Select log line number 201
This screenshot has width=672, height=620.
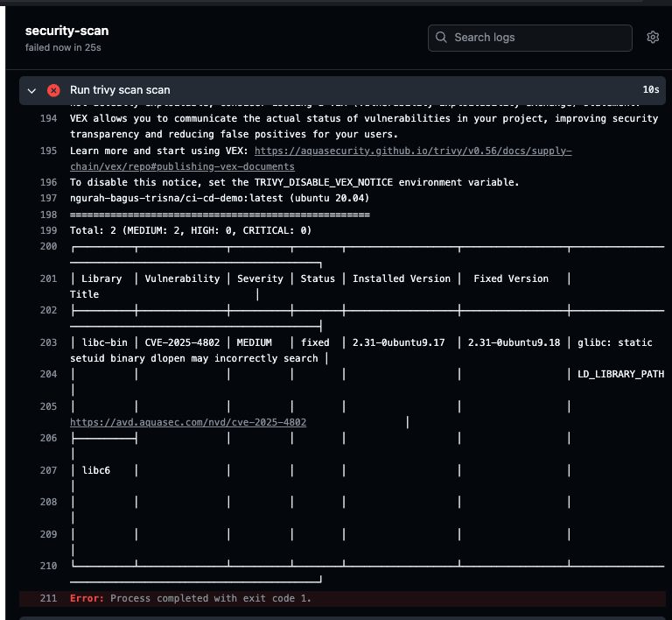click(x=48, y=278)
